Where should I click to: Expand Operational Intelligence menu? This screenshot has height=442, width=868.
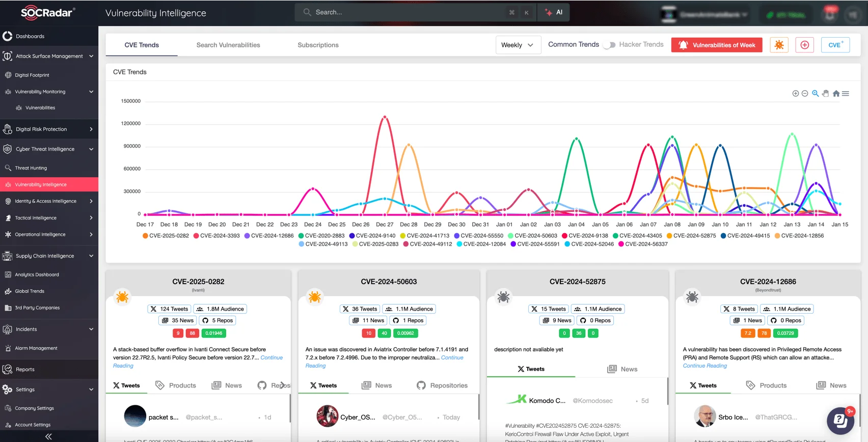pyautogui.click(x=49, y=235)
